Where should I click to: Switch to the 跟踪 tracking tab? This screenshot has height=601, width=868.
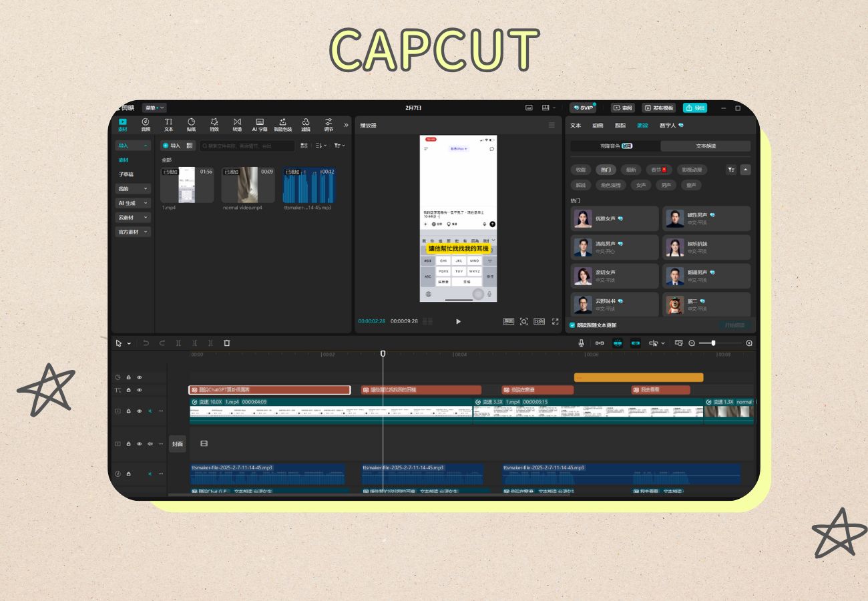(620, 125)
